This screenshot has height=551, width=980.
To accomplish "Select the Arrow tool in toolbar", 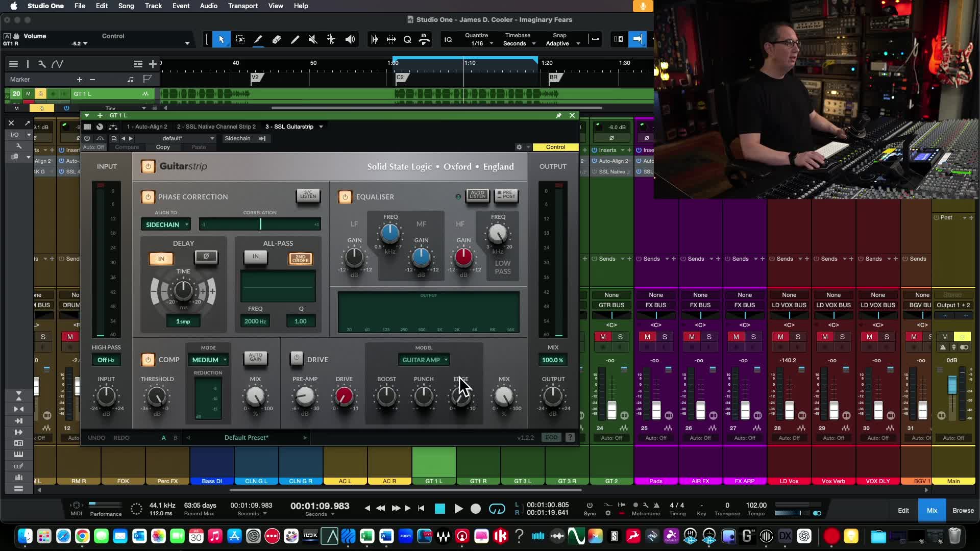I will click(x=222, y=39).
